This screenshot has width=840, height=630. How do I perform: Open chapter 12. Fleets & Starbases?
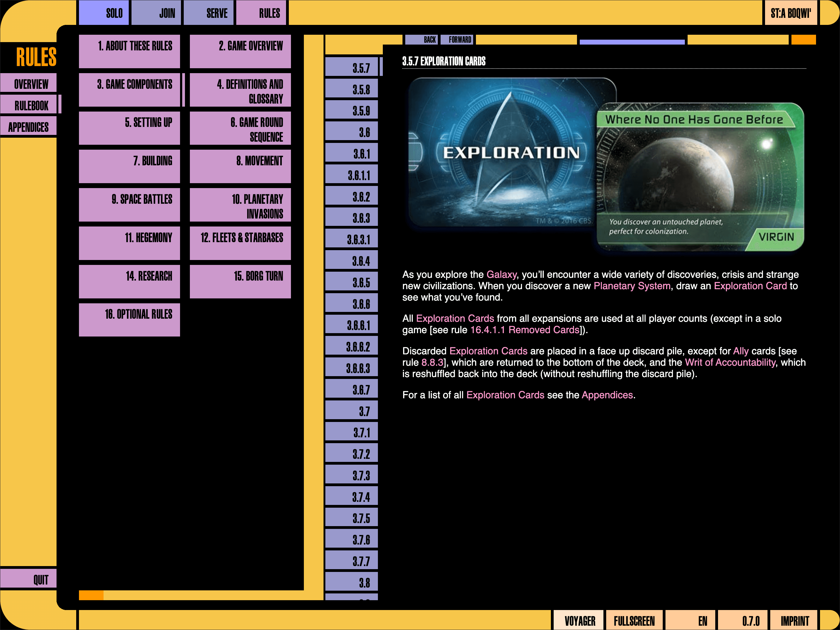[240, 243]
